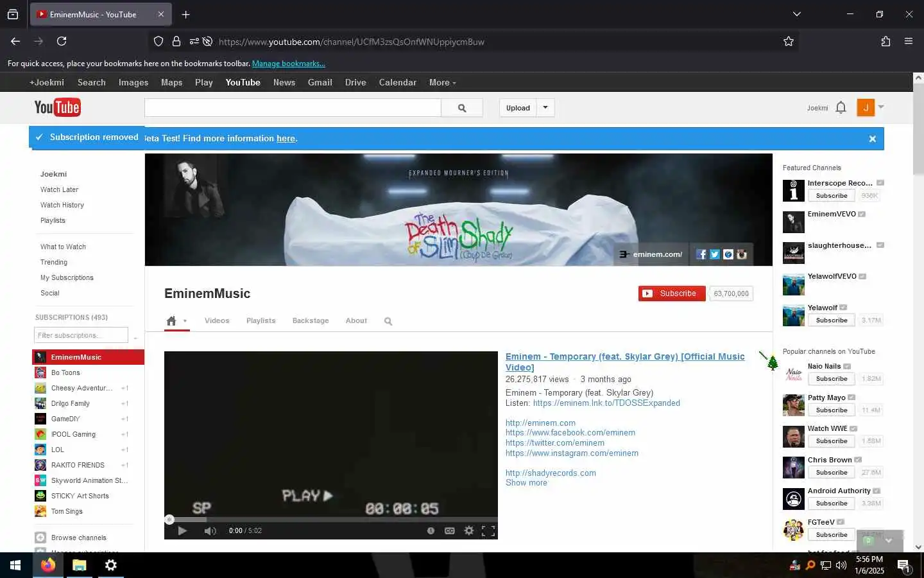Select Tom Sings in subscriptions list
This screenshot has width=924, height=578.
click(x=67, y=511)
